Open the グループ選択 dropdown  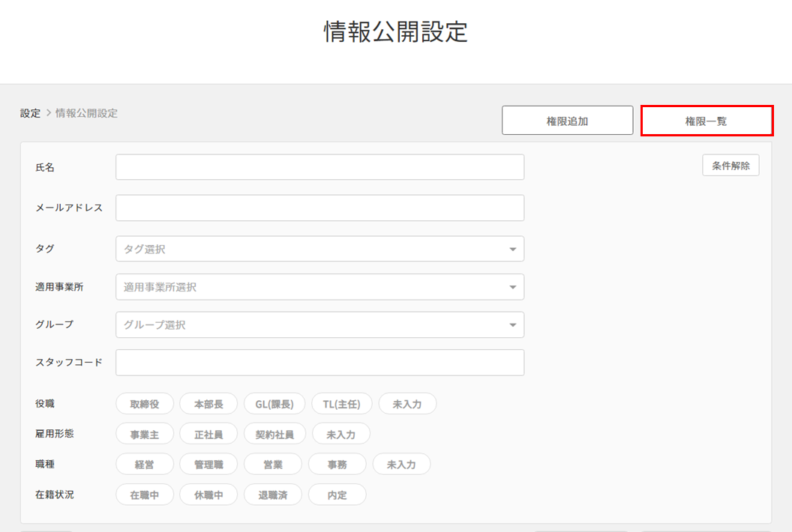point(319,325)
